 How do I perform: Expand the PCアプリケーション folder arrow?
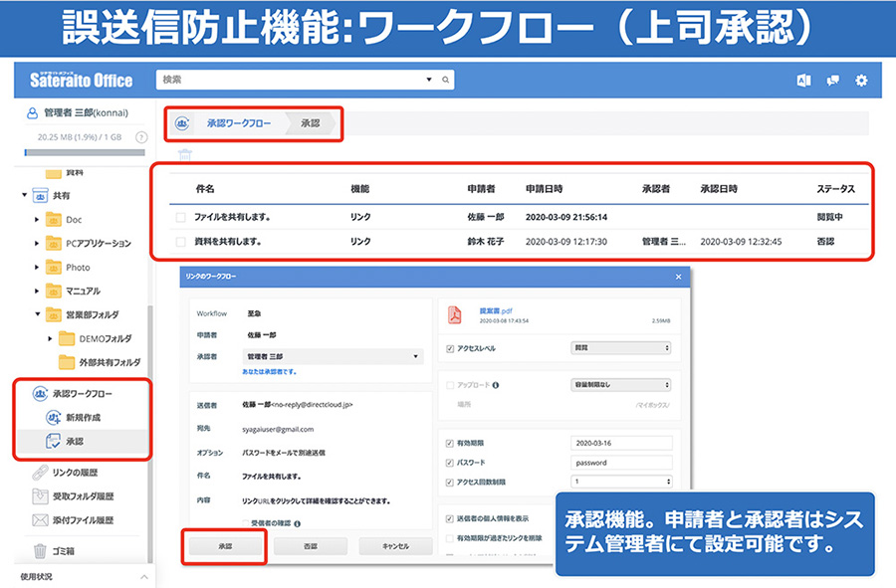pyautogui.click(x=37, y=243)
